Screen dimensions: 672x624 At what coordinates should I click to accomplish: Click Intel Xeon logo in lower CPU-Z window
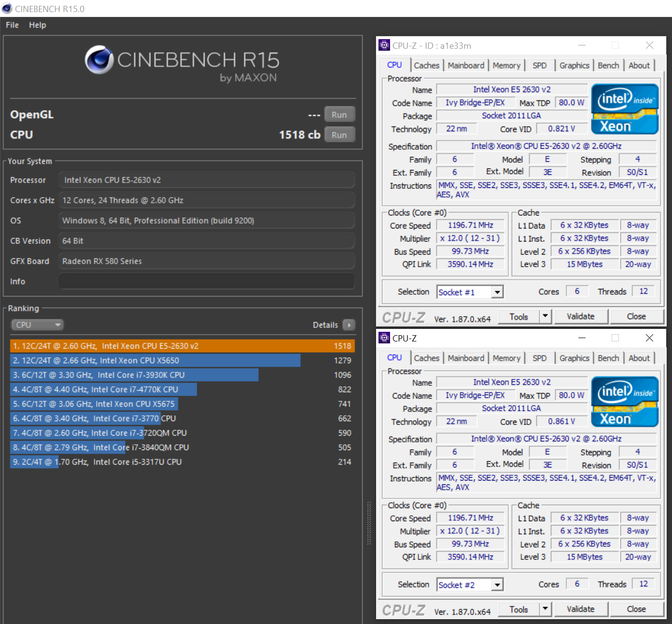[x=625, y=402]
